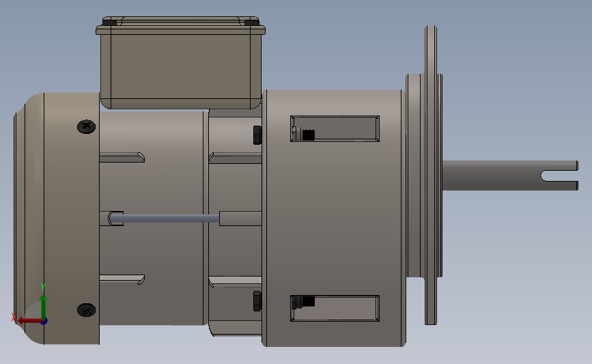Pick the upper rectangular window on housing
The width and height of the screenshot is (592, 364).
coord(335,129)
